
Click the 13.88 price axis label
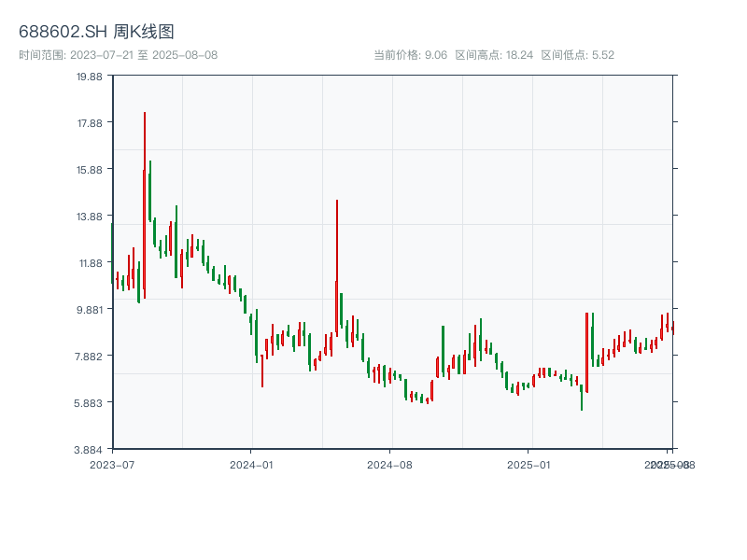click(90, 217)
